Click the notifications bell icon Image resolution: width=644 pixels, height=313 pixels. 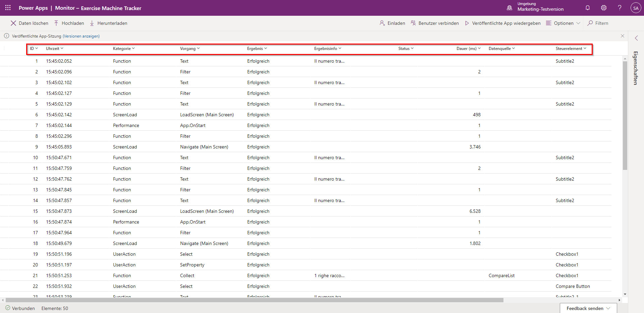[x=588, y=8]
